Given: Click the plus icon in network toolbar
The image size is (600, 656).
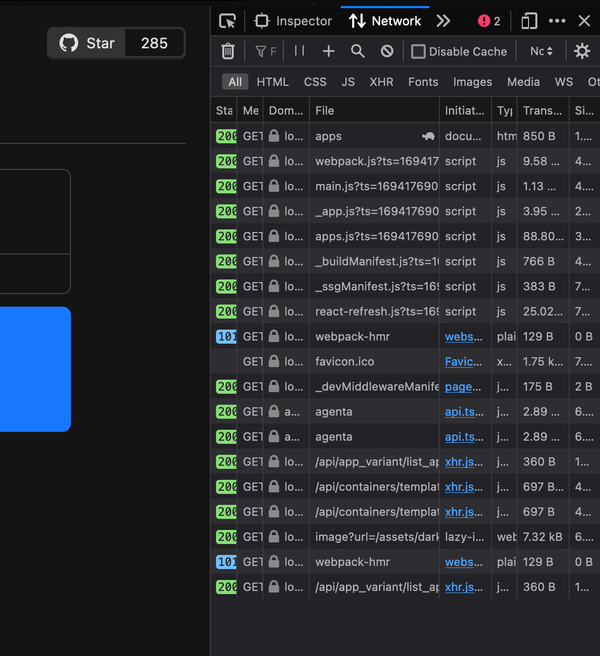Looking at the screenshot, I should (x=328, y=51).
